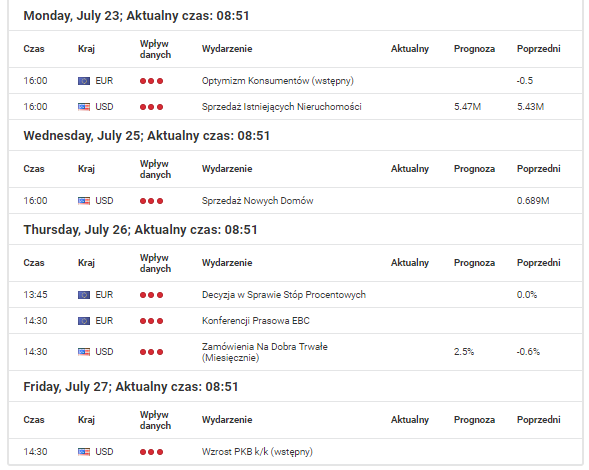The image size is (589, 470).
Task: Click the red impact dots for Optymizm Konsumentów
Action: click(151, 81)
